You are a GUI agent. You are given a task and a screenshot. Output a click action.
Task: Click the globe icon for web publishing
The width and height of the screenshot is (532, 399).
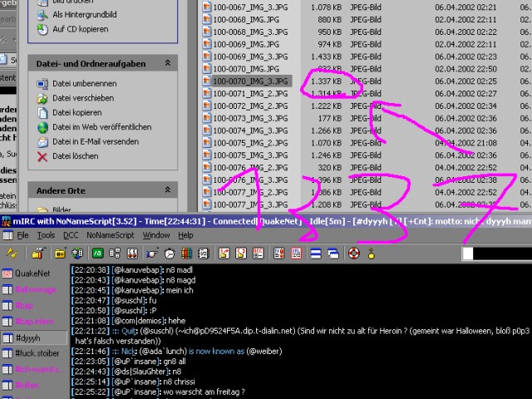43,127
